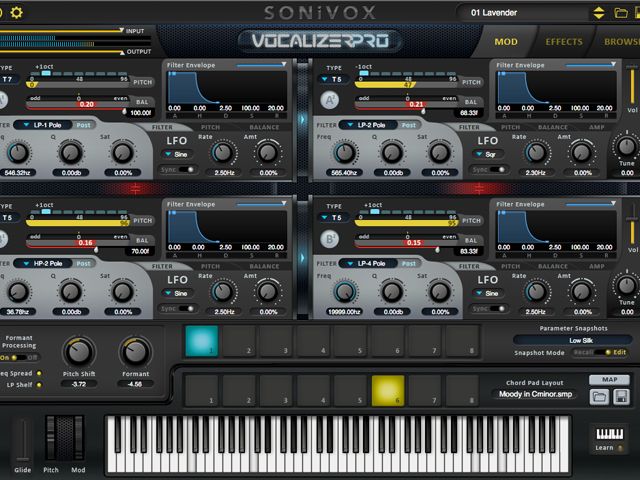The width and height of the screenshot is (640, 480).
Task: Trigger parameter snapshot pad 4
Action: [x=313, y=341]
